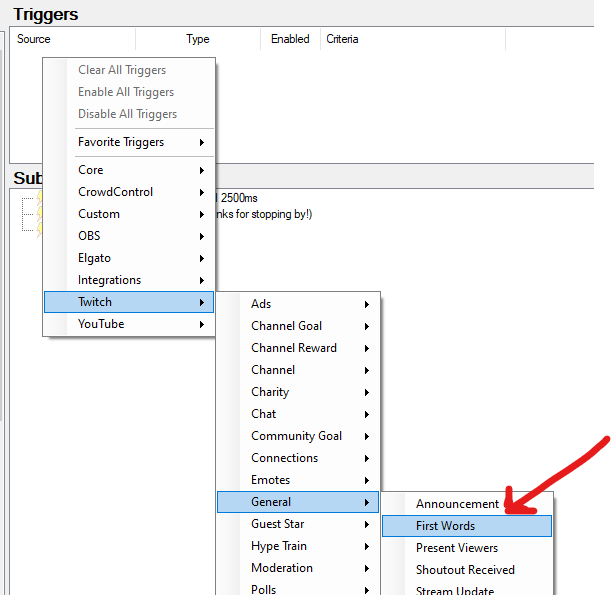Screen dimensions: 612x595
Task: Click the Criteria column header
Action: (342, 39)
